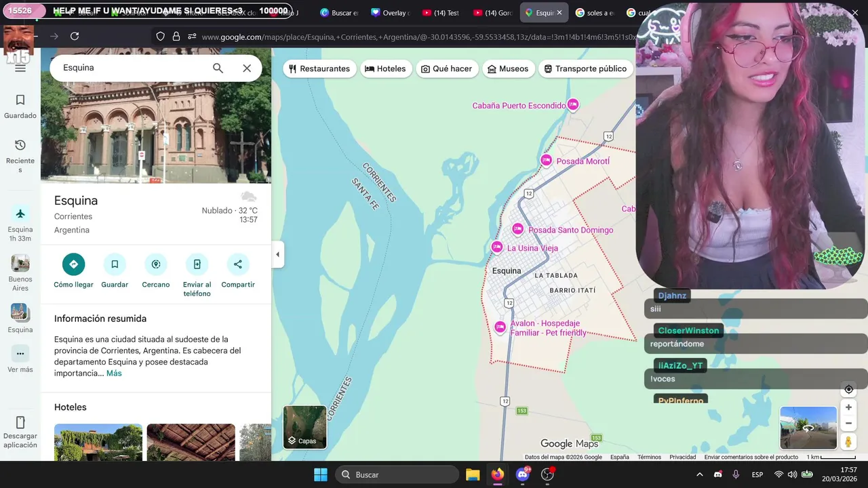The width and height of the screenshot is (868, 488).
Task: Switch to the (14) Gord YouTube tab
Action: click(x=493, y=13)
